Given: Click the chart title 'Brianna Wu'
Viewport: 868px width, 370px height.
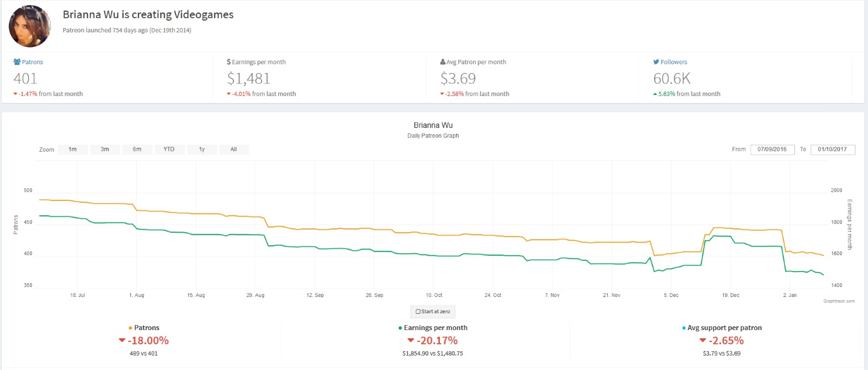Looking at the screenshot, I should click(433, 125).
